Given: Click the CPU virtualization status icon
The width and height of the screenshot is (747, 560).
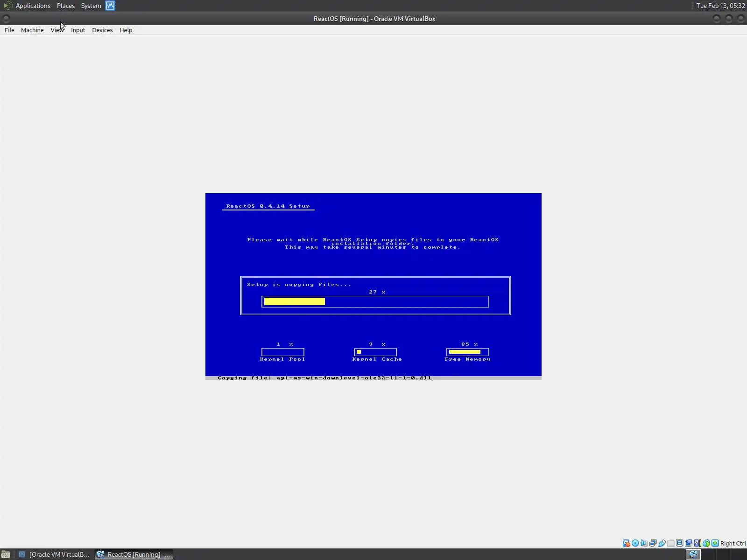Looking at the screenshot, I should click(x=698, y=543).
